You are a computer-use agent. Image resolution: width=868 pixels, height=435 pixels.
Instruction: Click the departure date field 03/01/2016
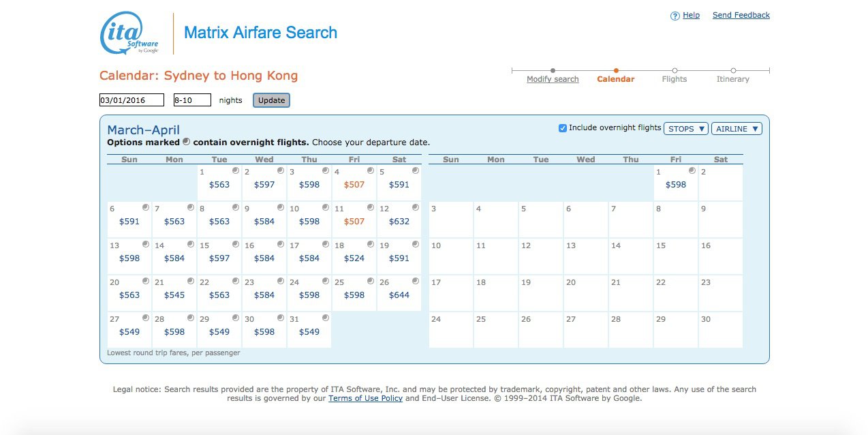click(x=132, y=100)
